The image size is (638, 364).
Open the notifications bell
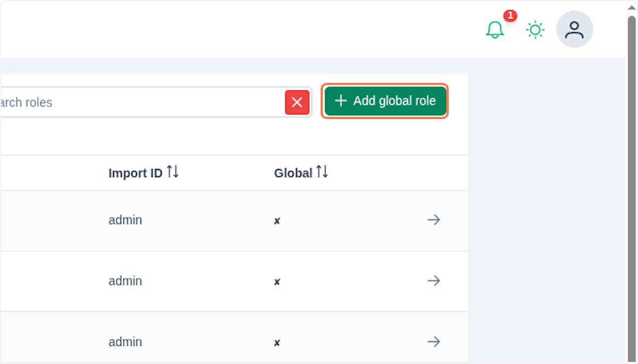pyautogui.click(x=495, y=30)
